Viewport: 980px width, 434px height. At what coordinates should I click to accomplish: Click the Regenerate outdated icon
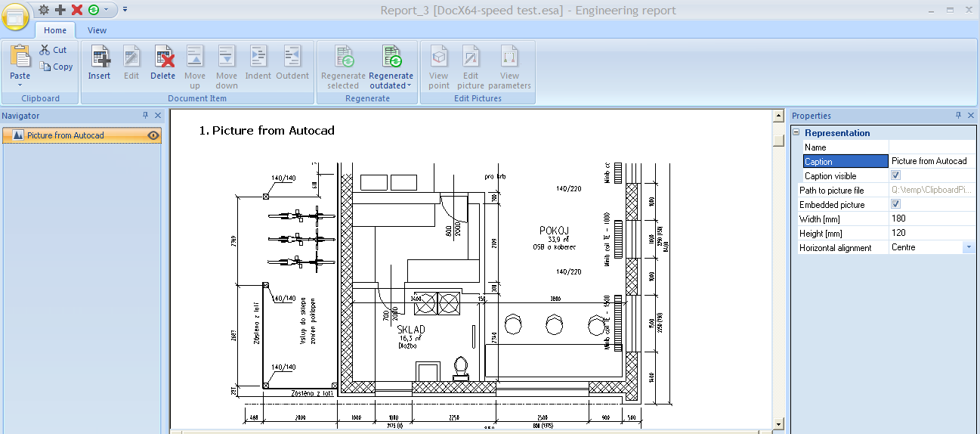coord(391,57)
